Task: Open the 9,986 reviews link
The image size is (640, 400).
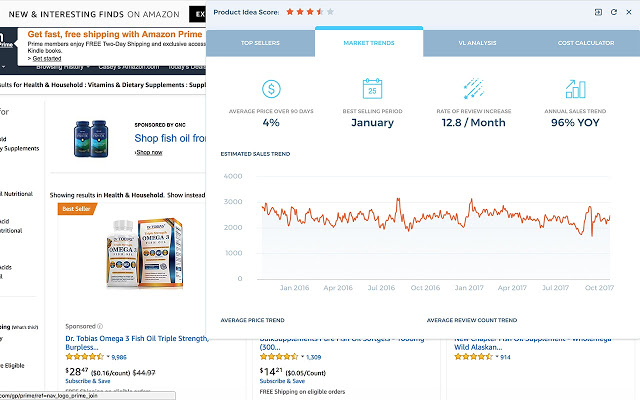Action: (x=119, y=357)
